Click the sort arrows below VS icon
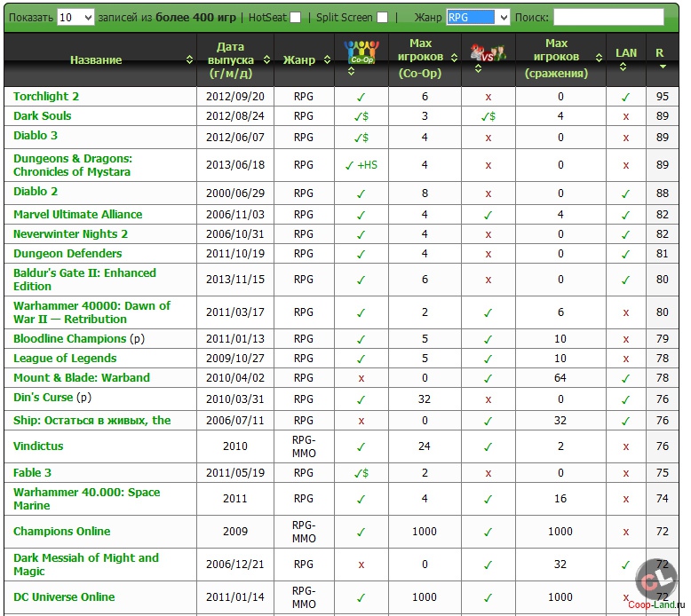The image size is (691, 616). (x=478, y=68)
